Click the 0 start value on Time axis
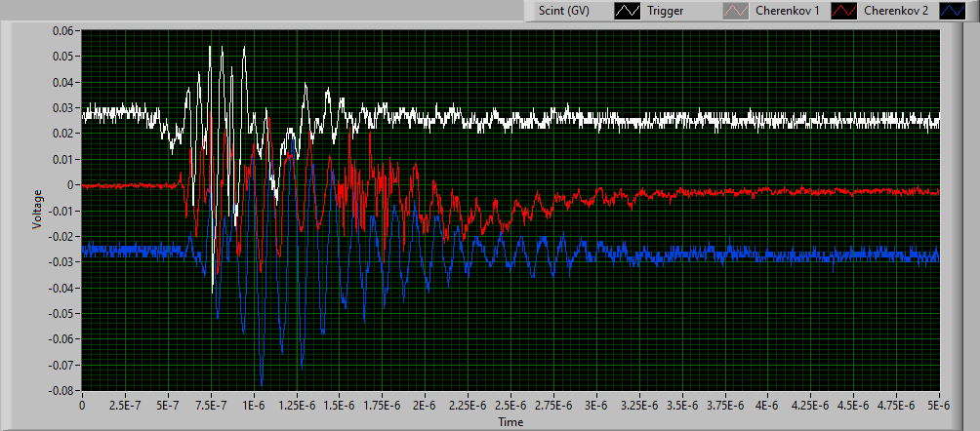Viewport: 980px width, 431px height. click(x=82, y=404)
